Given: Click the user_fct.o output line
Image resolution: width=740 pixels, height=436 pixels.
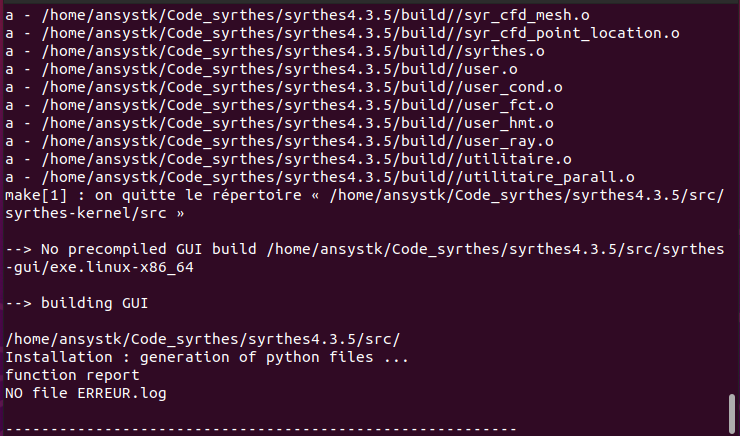Looking at the screenshot, I should tap(279, 105).
